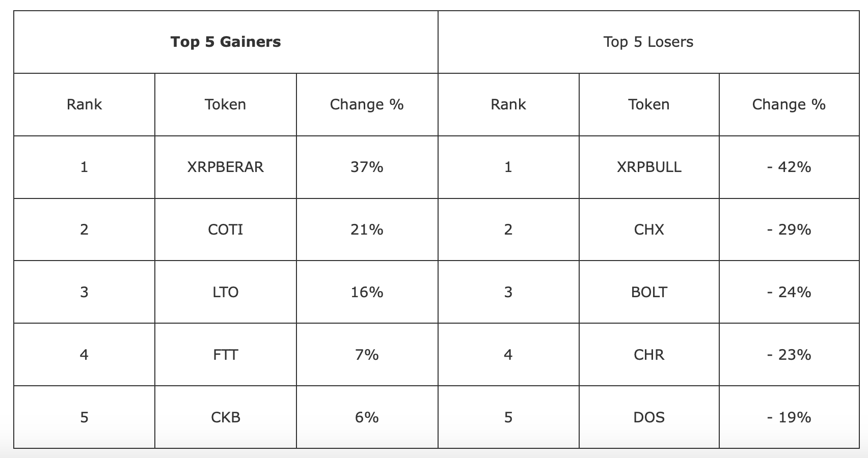Select the 6% change cell

coord(367,417)
